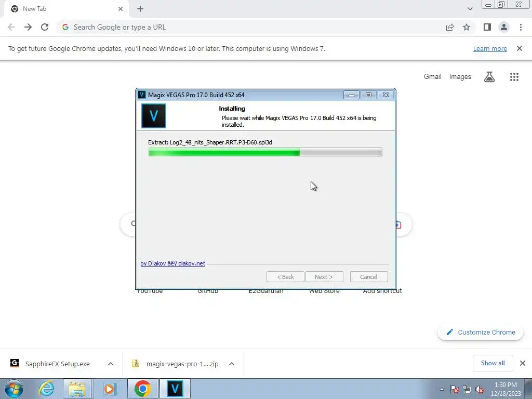Click the VEGAS Pro logo in installer header
Viewport: 532px width, 399px height.
tap(154, 116)
